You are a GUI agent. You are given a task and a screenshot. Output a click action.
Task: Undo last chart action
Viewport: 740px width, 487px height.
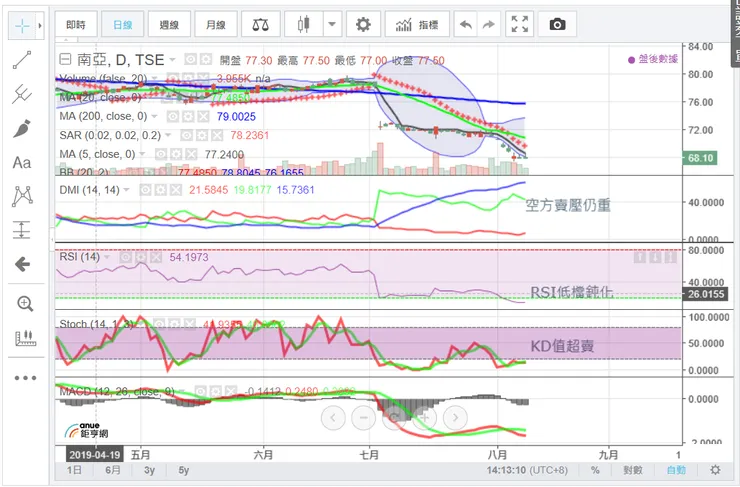click(466, 24)
